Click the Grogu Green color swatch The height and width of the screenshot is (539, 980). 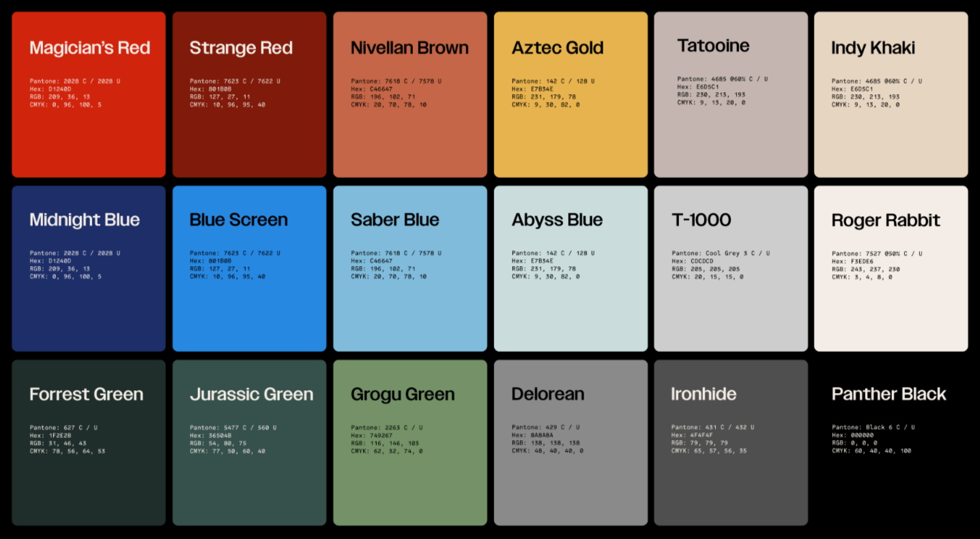pos(410,443)
